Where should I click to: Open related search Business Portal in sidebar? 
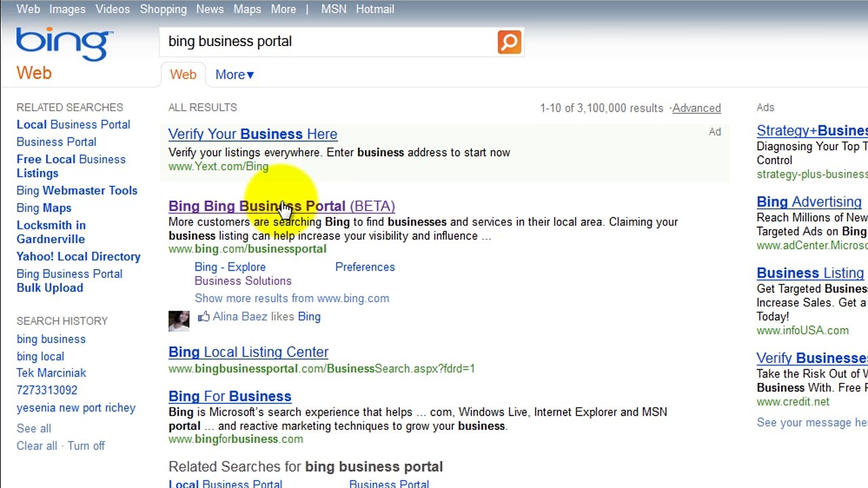56,142
